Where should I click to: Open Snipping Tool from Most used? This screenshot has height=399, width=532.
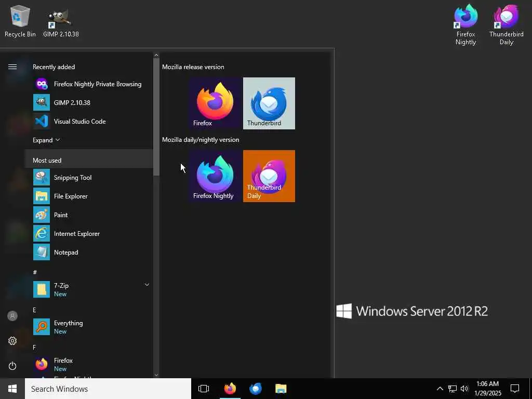(89, 178)
